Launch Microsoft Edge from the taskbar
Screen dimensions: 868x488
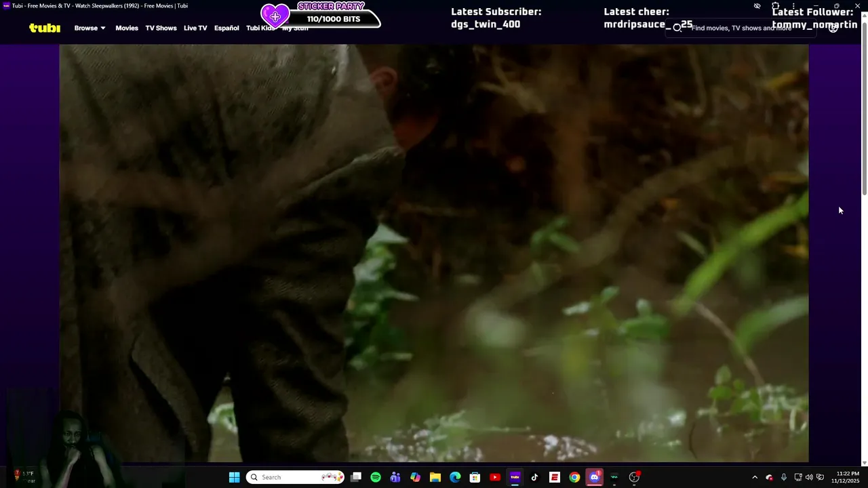(455, 477)
